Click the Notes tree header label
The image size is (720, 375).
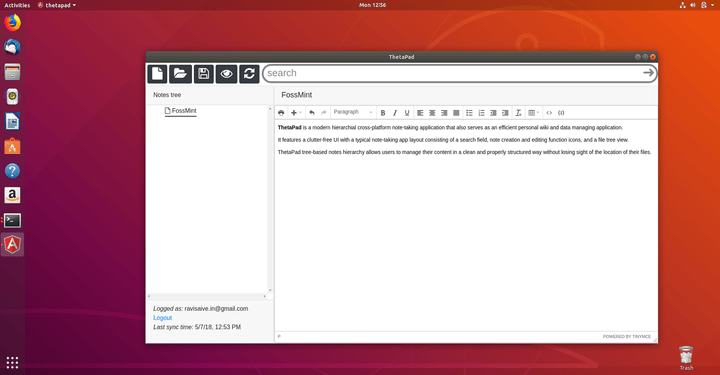(x=167, y=95)
